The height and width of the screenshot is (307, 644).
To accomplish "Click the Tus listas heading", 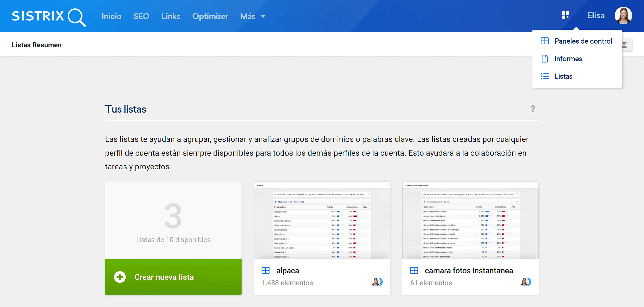I will (x=126, y=109).
